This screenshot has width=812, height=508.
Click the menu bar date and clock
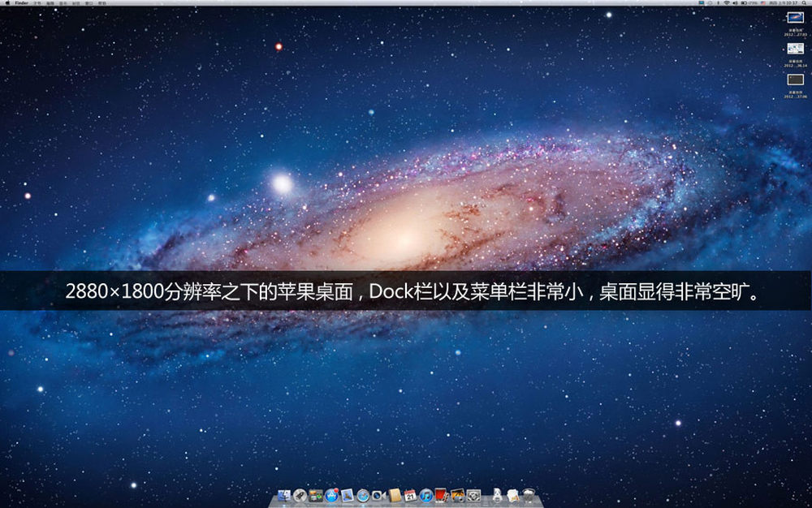784,3
